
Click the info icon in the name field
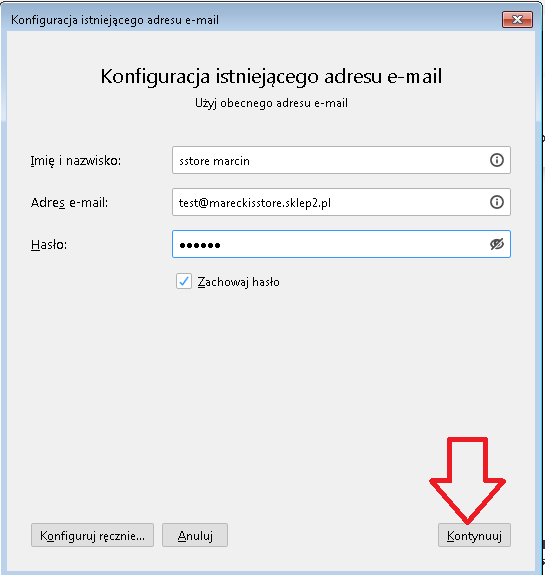(497, 160)
